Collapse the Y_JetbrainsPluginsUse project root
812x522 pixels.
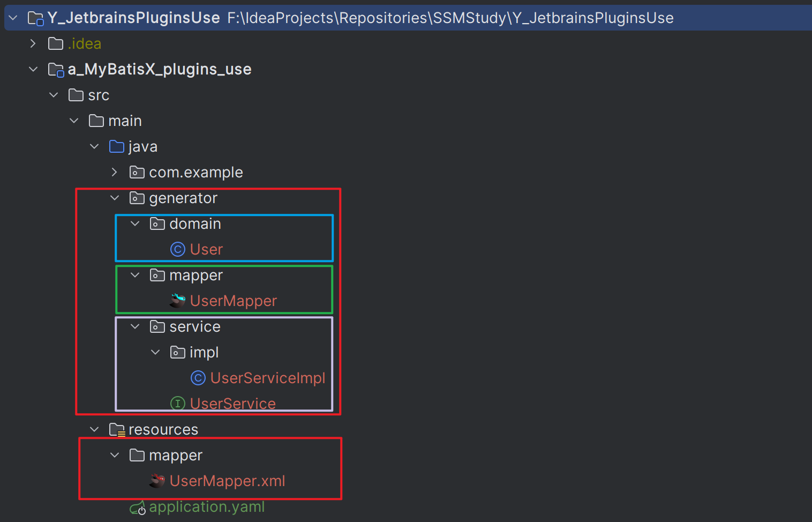click(x=13, y=18)
